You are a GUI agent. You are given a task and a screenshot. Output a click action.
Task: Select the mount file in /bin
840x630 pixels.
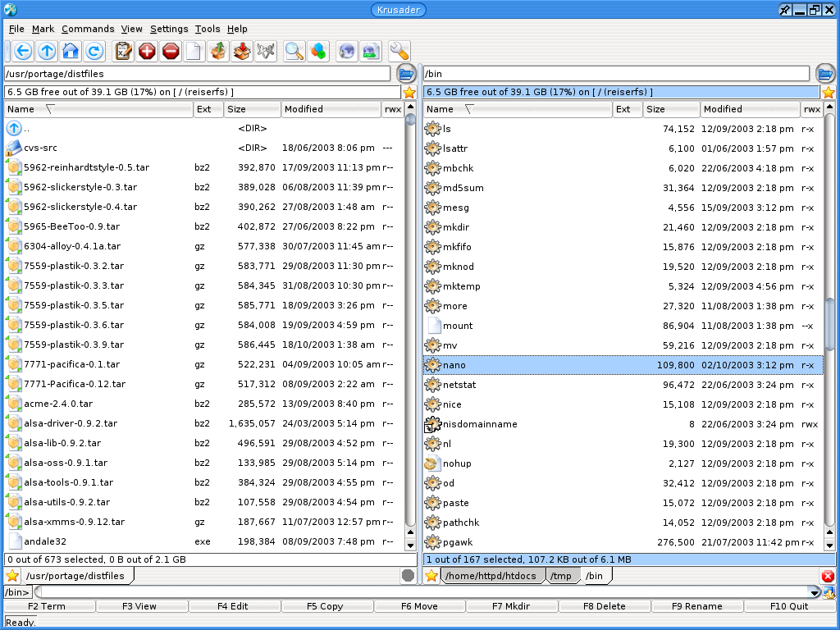[x=623, y=326]
